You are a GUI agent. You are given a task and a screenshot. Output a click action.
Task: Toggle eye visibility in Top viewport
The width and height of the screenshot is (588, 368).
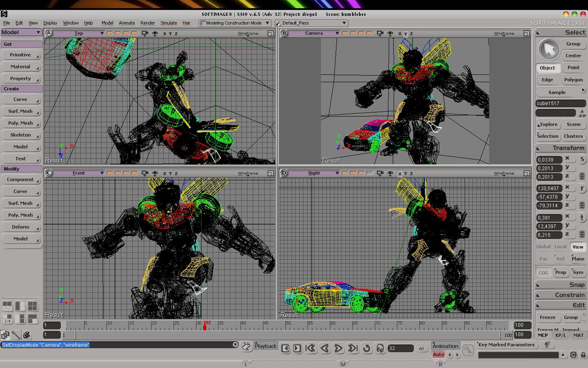(x=155, y=33)
